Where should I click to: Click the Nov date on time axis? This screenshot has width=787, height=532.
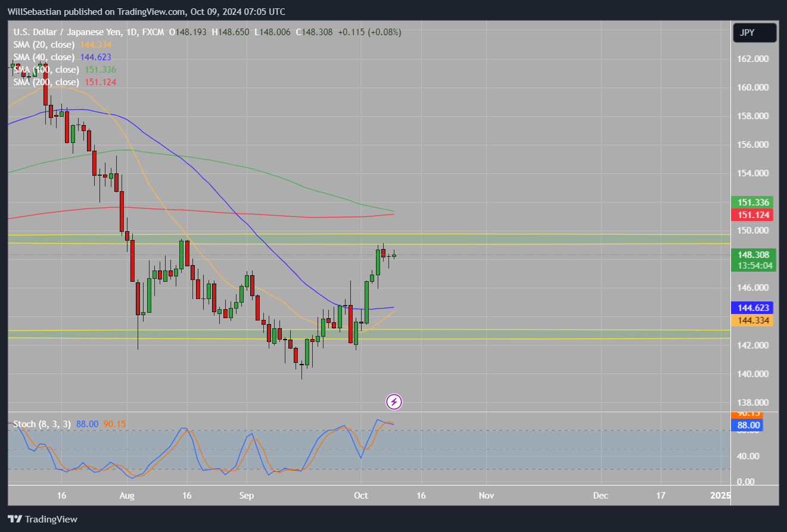(487, 495)
